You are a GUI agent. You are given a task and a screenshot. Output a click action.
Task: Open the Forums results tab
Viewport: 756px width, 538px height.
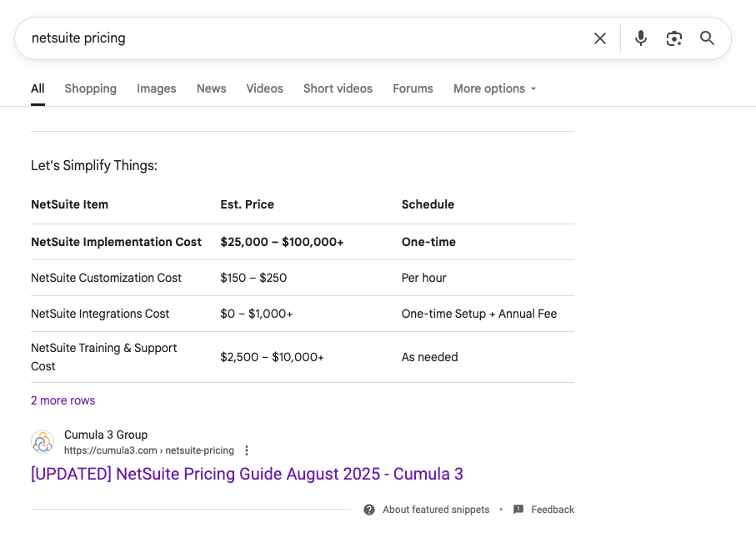[x=413, y=88]
